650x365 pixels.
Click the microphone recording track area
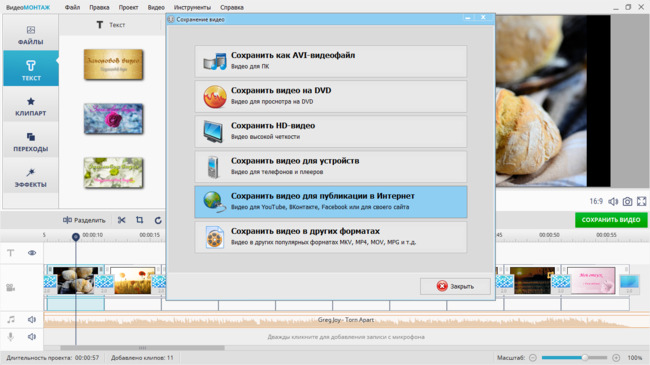[346, 337]
